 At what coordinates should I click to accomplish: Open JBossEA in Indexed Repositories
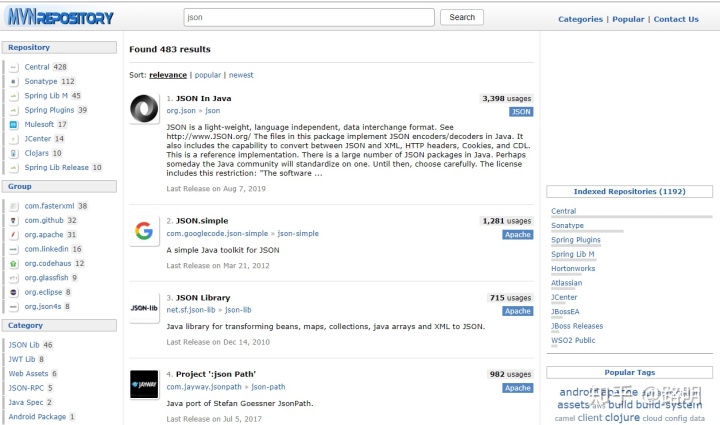565,312
